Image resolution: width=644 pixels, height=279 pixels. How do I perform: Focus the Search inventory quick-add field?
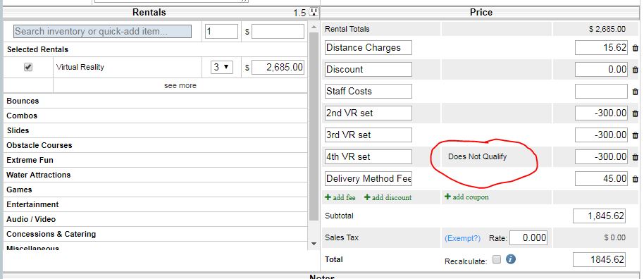103,31
